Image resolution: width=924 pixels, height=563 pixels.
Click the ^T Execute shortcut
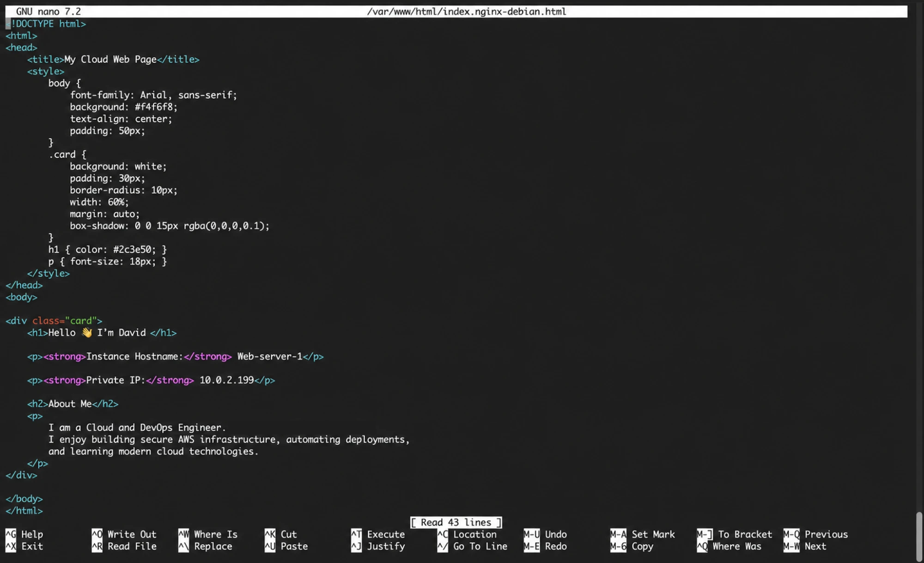point(378,534)
